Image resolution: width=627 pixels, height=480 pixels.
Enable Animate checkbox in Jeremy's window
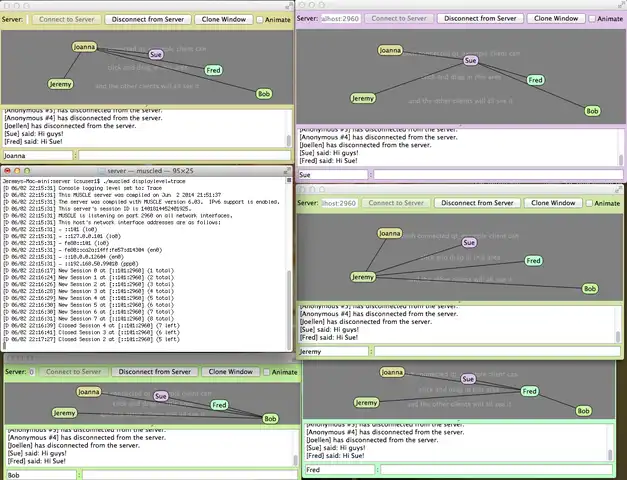pos(589,203)
